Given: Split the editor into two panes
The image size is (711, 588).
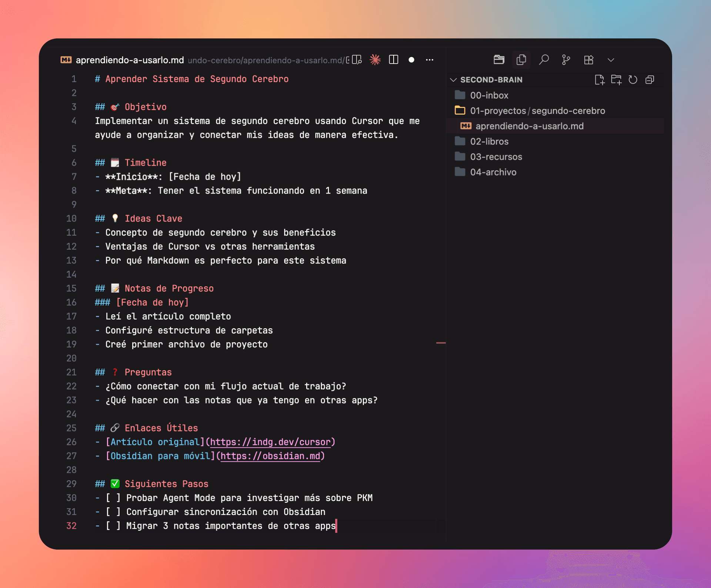Looking at the screenshot, I should pos(393,59).
